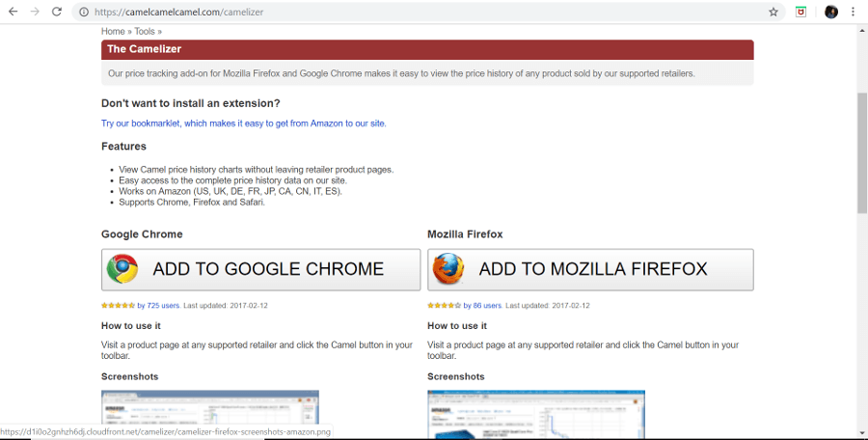Go to Home breadcrumb link
The width and height of the screenshot is (868, 440).
click(x=113, y=32)
